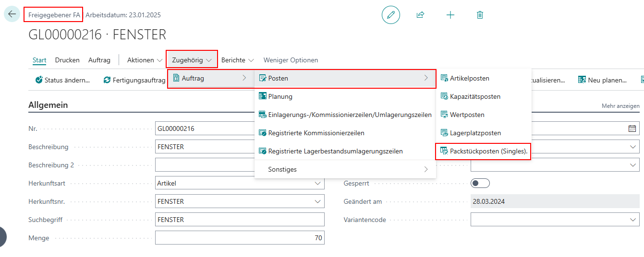Expand the Herkunftsart dropdown
The height and width of the screenshot is (257, 644).
[317, 183]
